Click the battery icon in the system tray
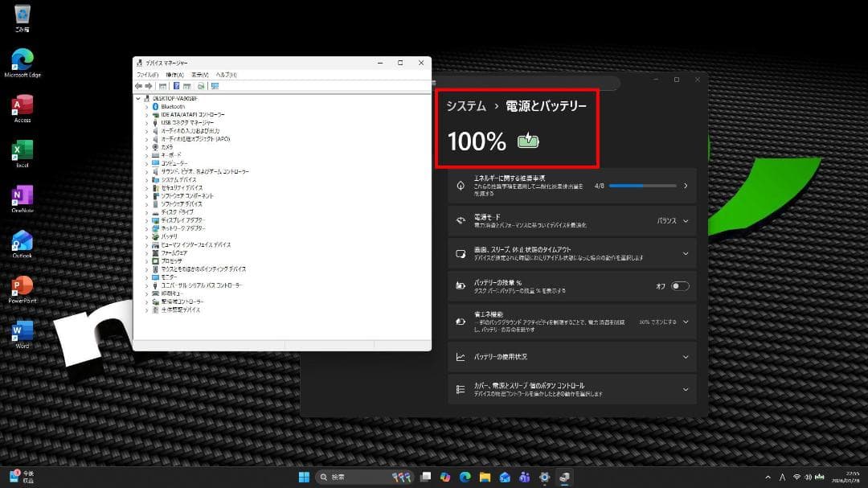The height and width of the screenshot is (488, 868). coord(819,476)
